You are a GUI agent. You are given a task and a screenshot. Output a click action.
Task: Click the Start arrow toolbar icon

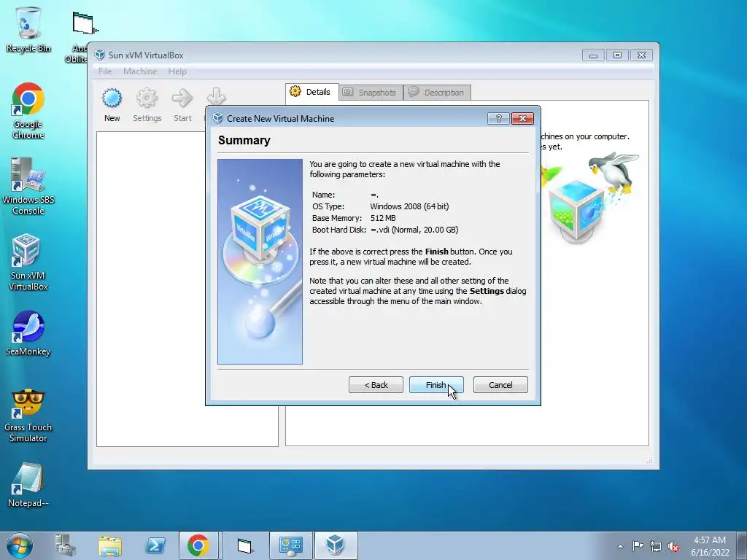182,105
